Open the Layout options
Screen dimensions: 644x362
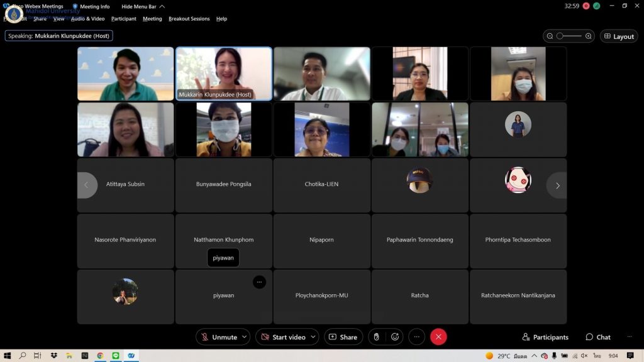[618, 36]
